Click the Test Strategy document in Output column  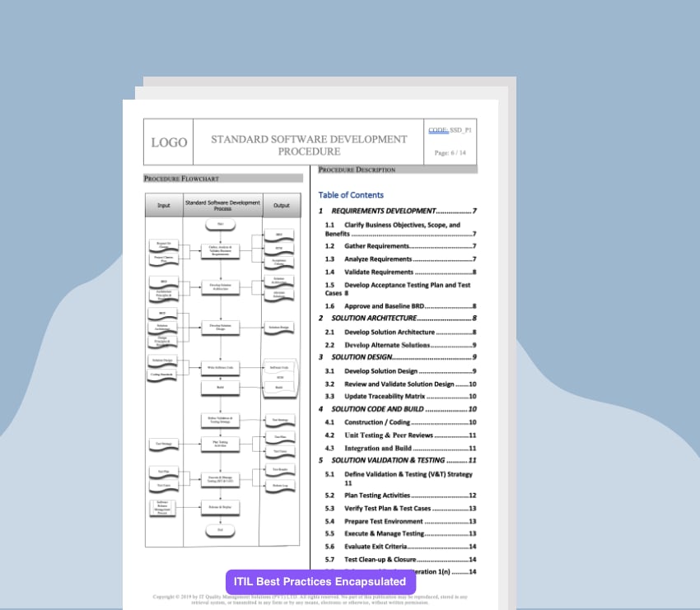(280, 420)
